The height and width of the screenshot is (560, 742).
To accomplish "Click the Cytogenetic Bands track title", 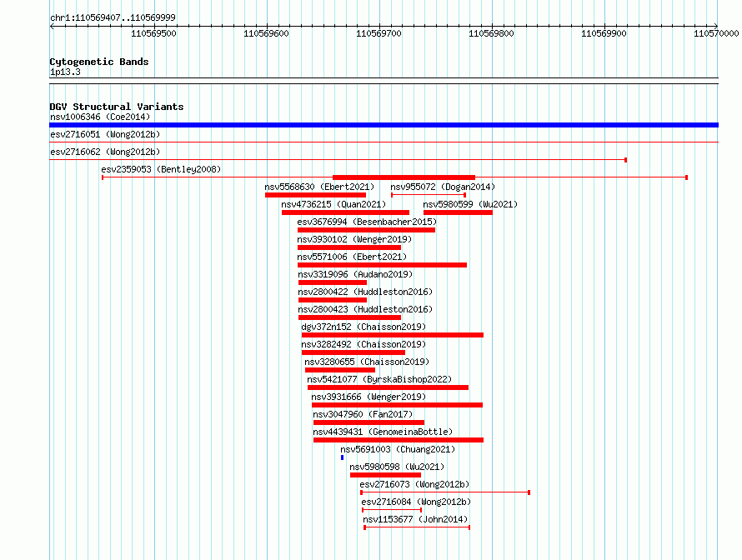I will click(x=99, y=62).
